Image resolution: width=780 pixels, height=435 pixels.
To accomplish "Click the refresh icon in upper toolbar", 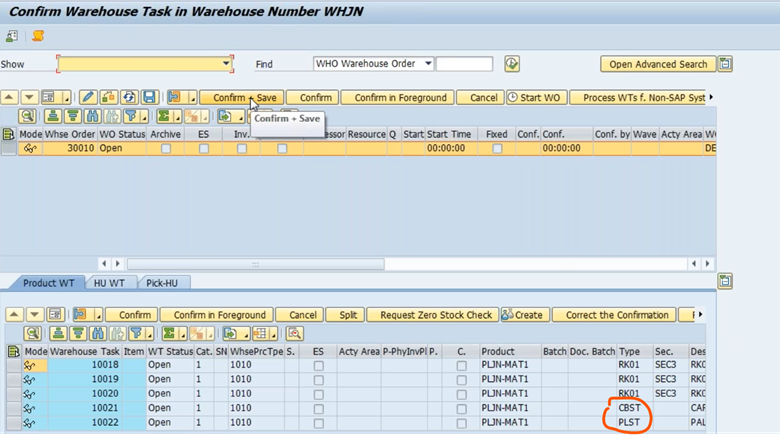I will [129, 97].
